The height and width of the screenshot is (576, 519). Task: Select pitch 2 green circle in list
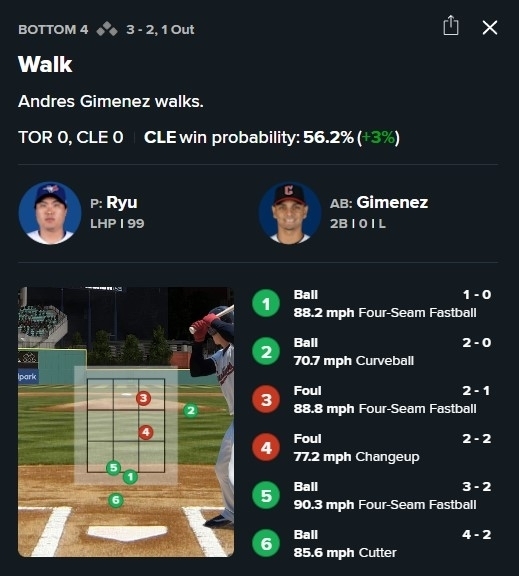pyautogui.click(x=266, y=352)
